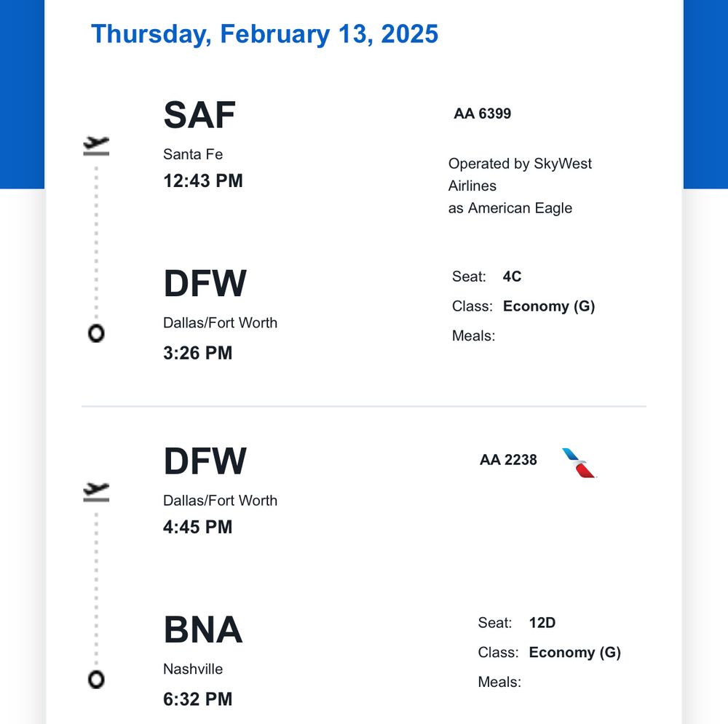This screenshot has width=728, height=724.
Task: Select the Thursday, February 13, 2025 heading
Action: [x=264, y=34]
